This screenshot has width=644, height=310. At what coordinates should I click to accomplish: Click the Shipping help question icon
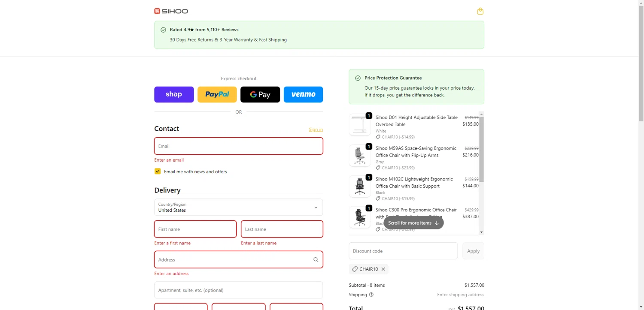[x=371, y=295]
